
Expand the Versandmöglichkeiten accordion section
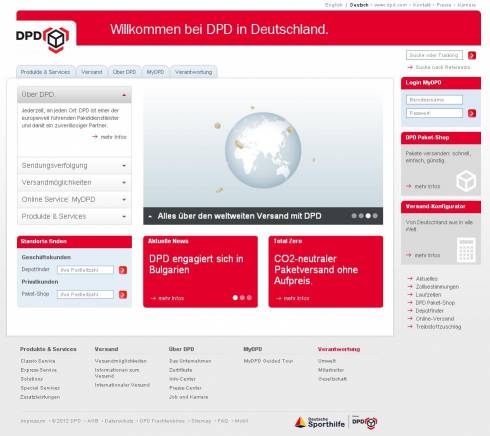(x=74, y=183)
